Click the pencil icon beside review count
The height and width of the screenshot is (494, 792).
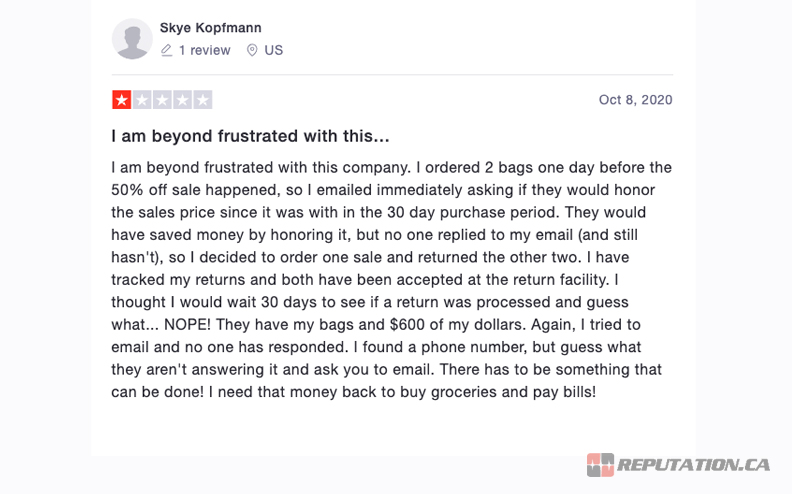pos(167,50)
